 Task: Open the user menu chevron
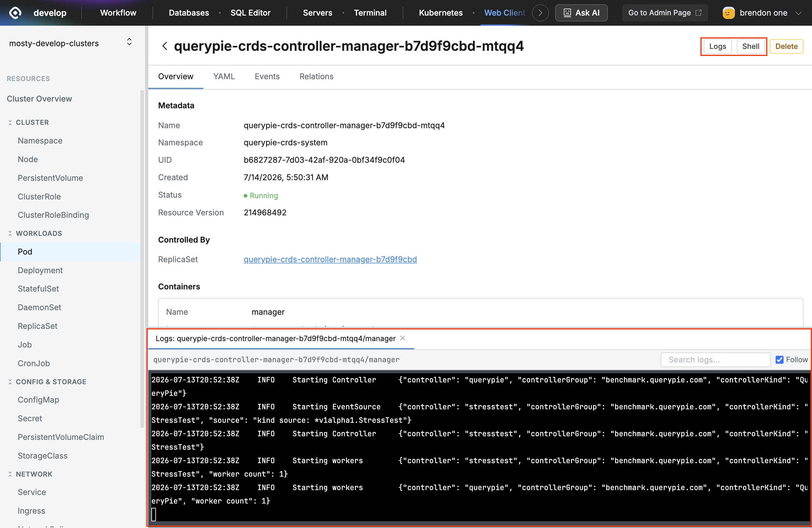point(798,13)
